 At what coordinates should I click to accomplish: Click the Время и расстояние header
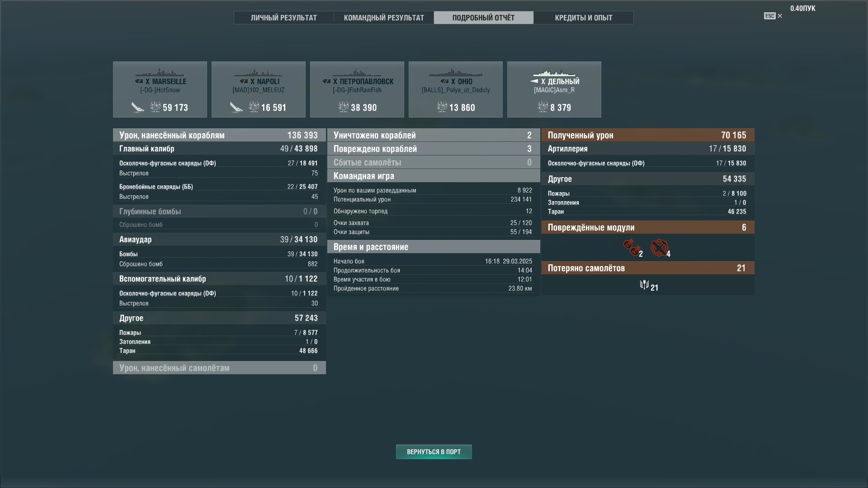pyautogui.click(x=434, y=247)
